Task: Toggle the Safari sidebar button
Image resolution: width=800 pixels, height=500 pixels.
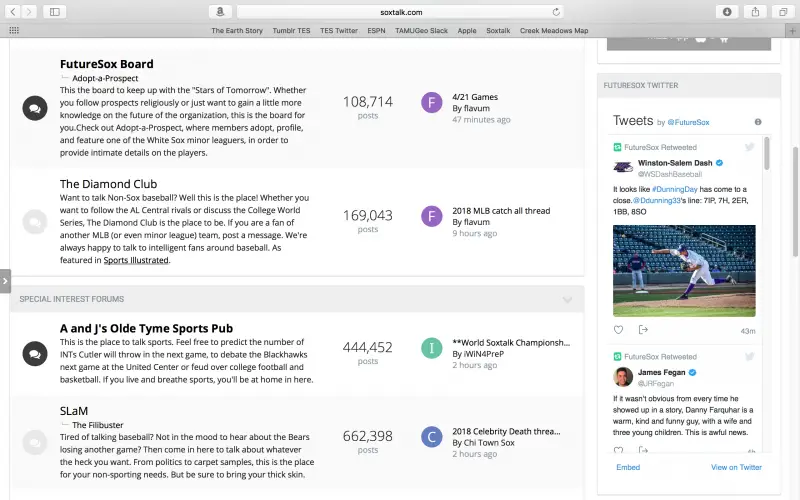Action: click(x=54, y=11)
